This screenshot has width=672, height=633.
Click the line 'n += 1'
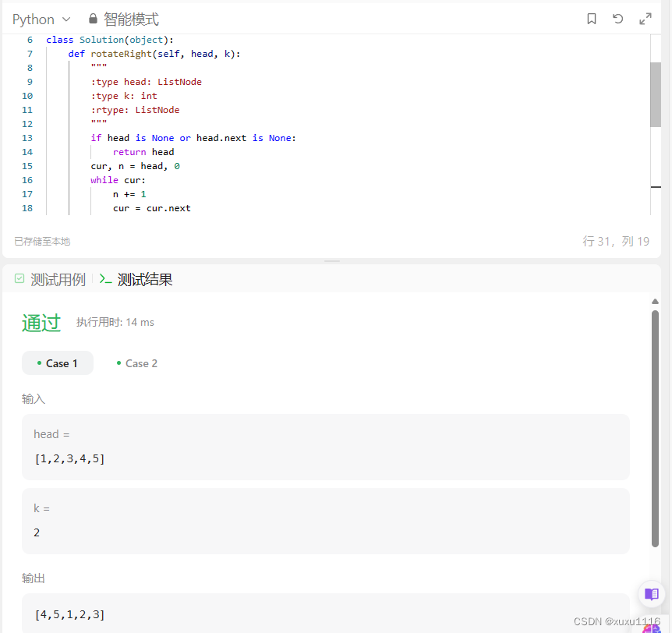coord(129,195)
